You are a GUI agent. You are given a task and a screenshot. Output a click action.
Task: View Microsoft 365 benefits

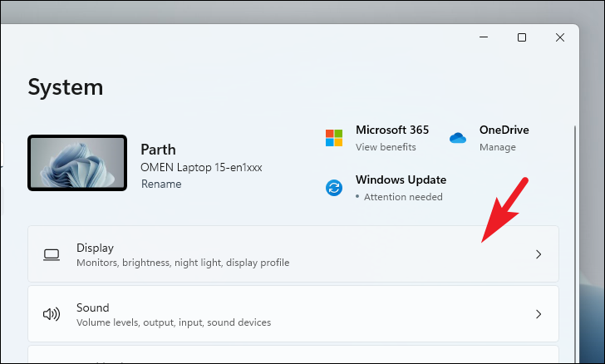click(x=386, y=147)
